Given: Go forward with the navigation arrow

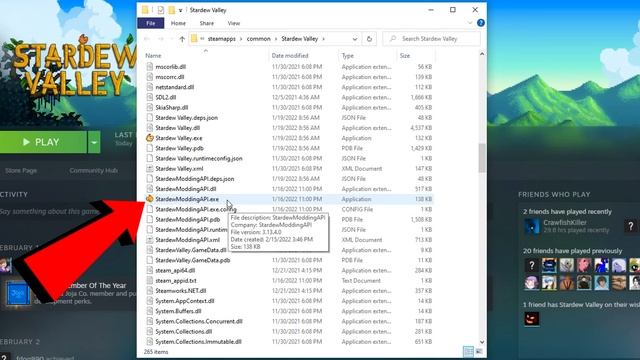Looking at the screenshot, I should 161,39.
